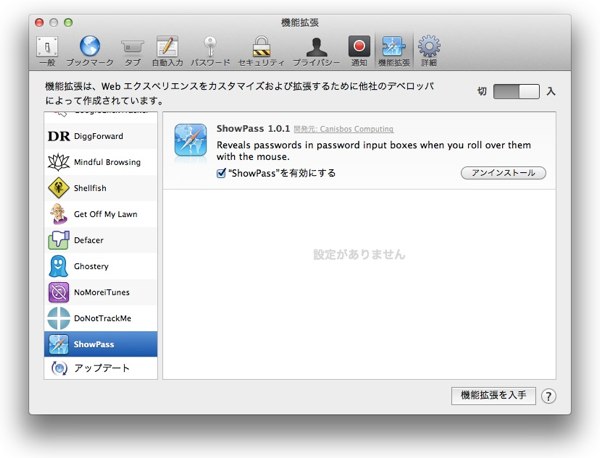
Task: Click large ShowPass extension icon in detail
Action: coord(191,140)
